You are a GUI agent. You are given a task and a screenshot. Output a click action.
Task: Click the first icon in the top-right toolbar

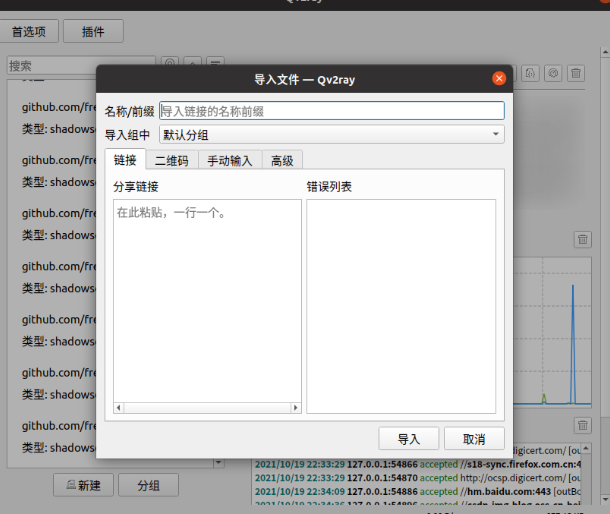(530, 73)
